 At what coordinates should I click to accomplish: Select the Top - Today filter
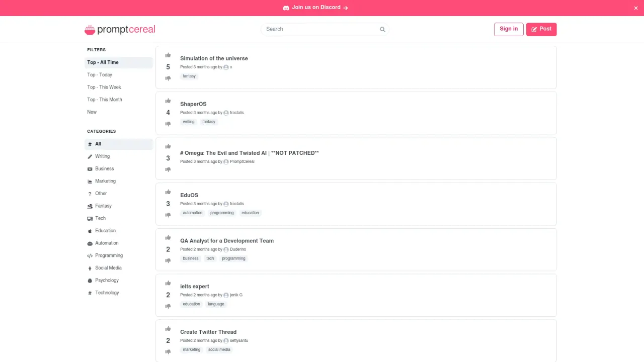119,75
